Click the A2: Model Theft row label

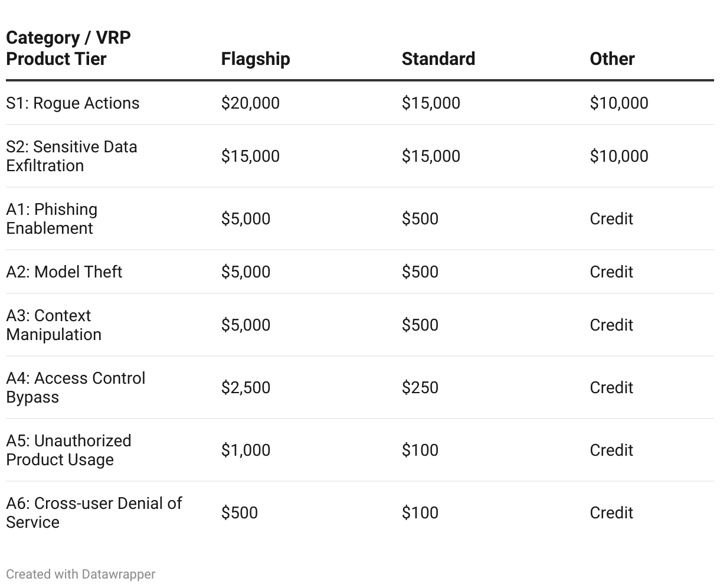click(64, 272)
